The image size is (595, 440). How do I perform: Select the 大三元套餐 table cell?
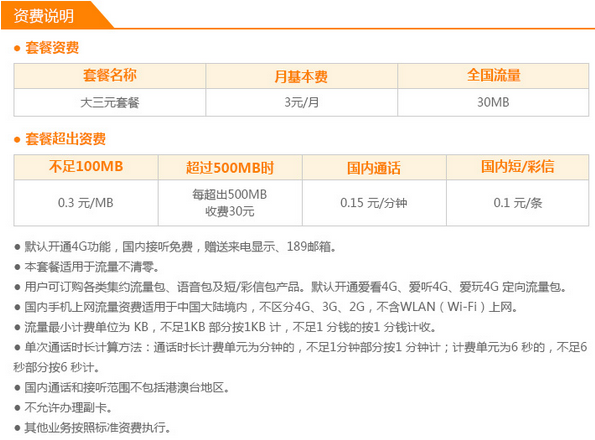click(x=110, y=102)
